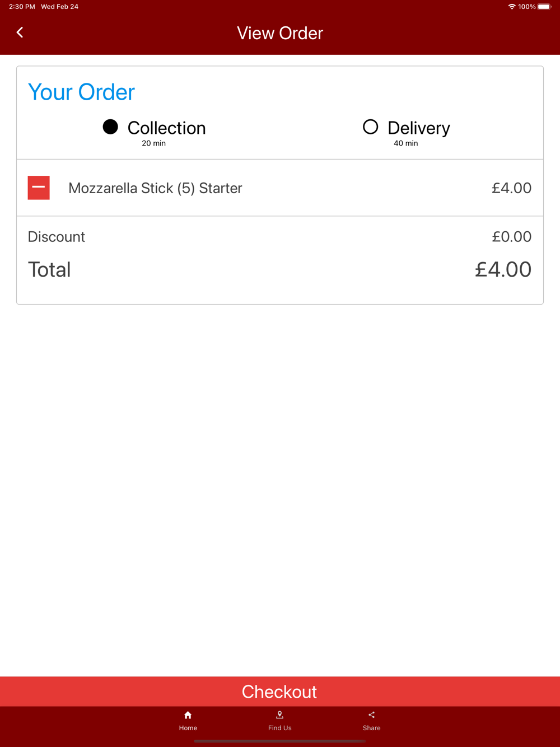Choose the Delivery option label
Screen dimensions: 560x747
coord(419,128)
